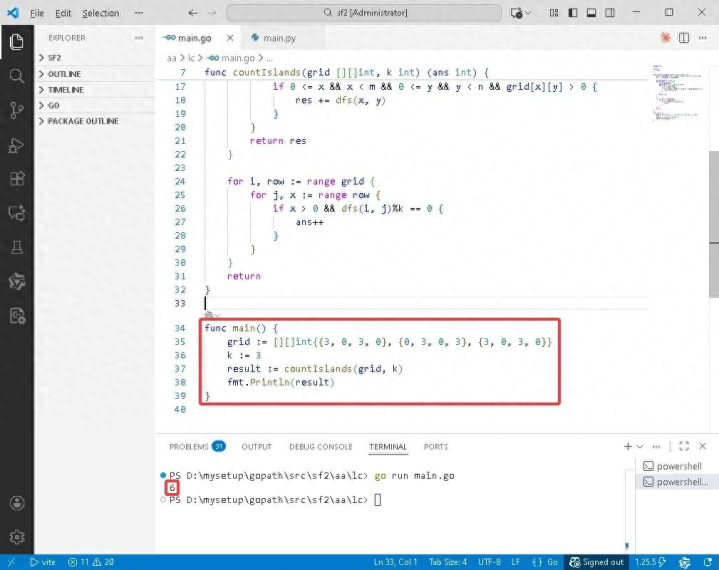Open Source Control view
This screenshot has width=719, height=570.
tap(16, 110)
